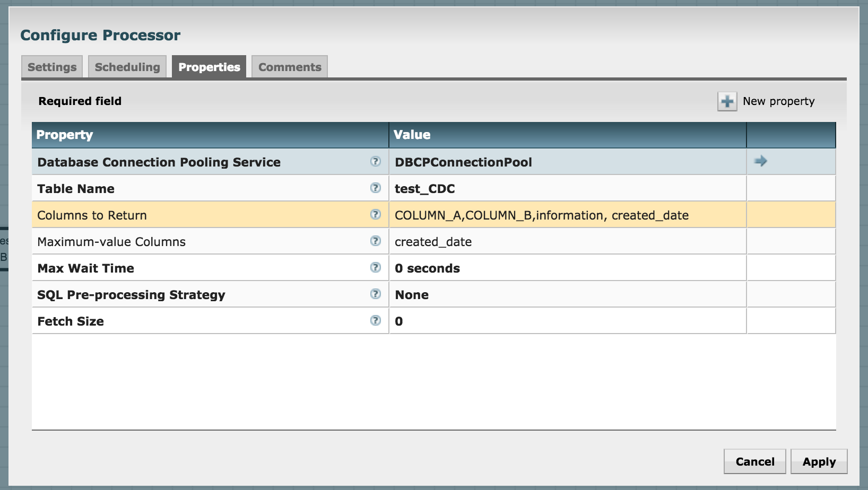The image size is (868, 490).
Task: View help for Columns to Return property
Action: tap(376, 214)
